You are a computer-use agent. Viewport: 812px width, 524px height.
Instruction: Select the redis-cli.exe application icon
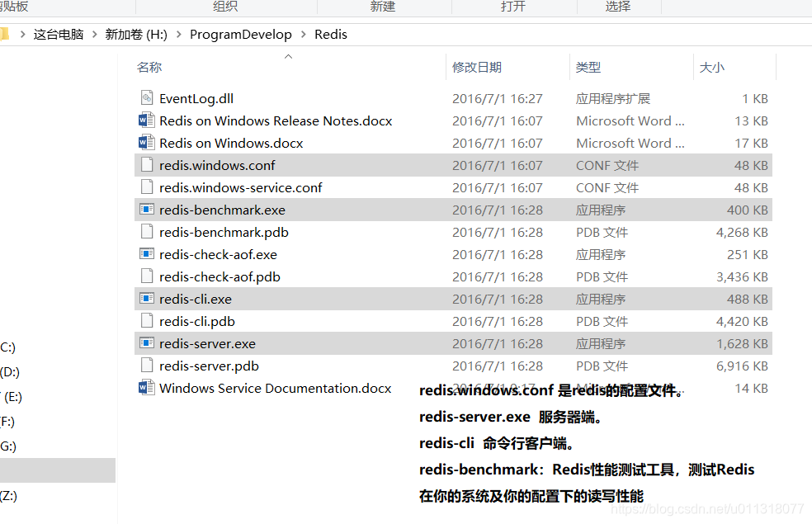point(147,298)
